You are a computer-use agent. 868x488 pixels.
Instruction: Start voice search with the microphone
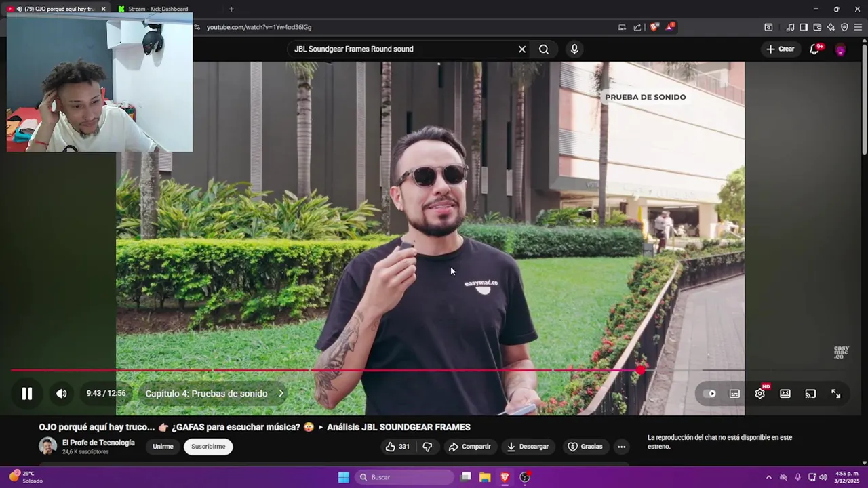[574, 49]
